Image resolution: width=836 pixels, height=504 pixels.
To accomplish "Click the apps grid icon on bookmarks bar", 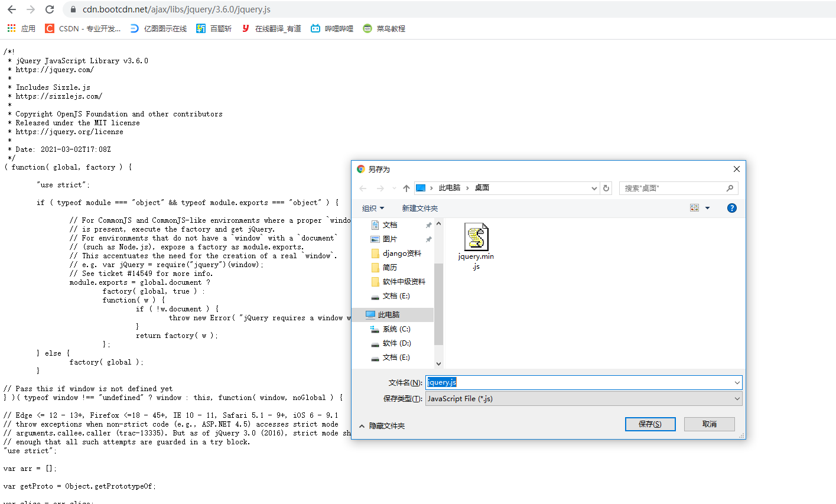I will point(11,28).
